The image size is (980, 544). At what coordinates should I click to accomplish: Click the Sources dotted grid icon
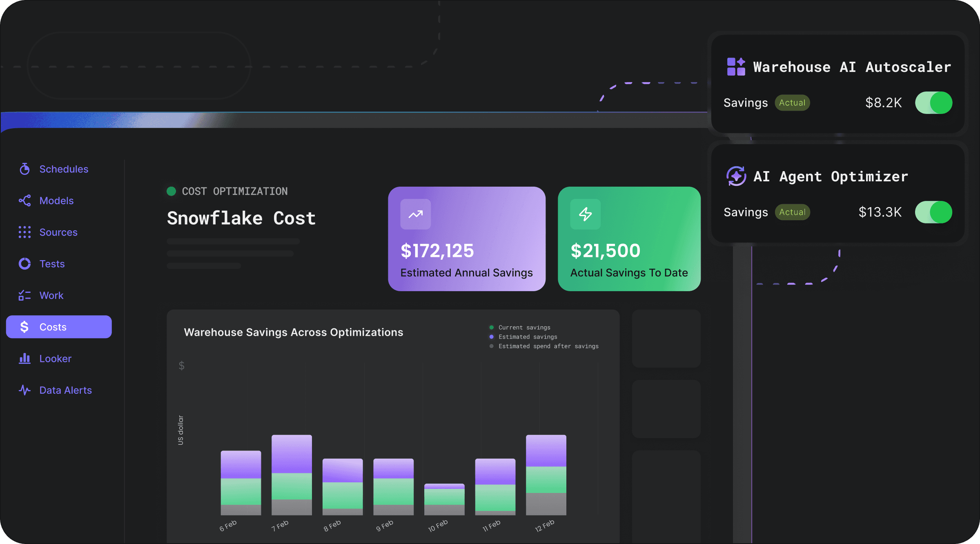[x=24, y=232]
